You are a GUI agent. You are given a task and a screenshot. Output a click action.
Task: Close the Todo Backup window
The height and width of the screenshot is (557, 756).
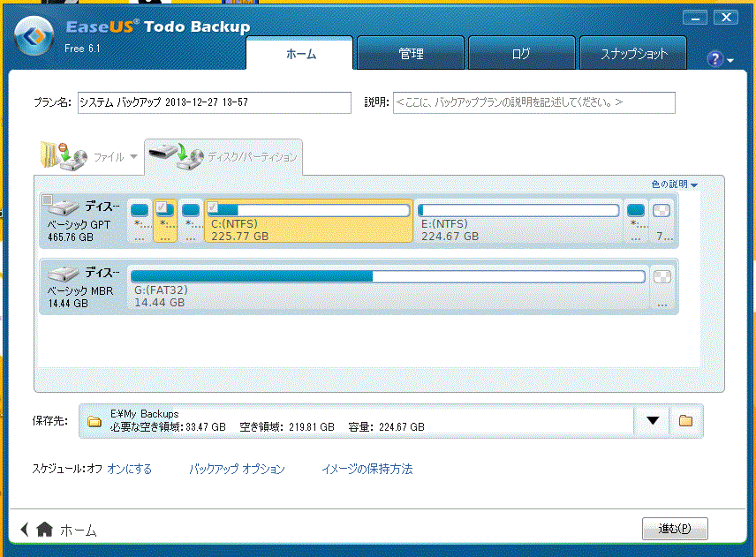click(726, 18)
